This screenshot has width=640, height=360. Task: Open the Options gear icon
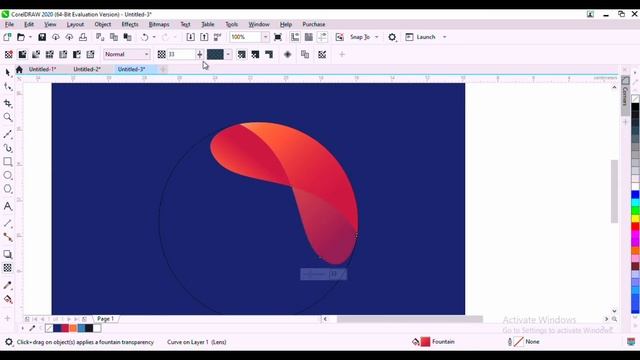(392, 37)
